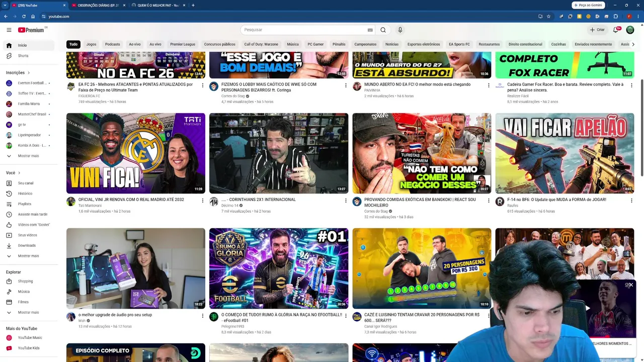Screen dimensions: 644x362
Task: Open the VINI FICA video thumbnail
Action: 136,153
